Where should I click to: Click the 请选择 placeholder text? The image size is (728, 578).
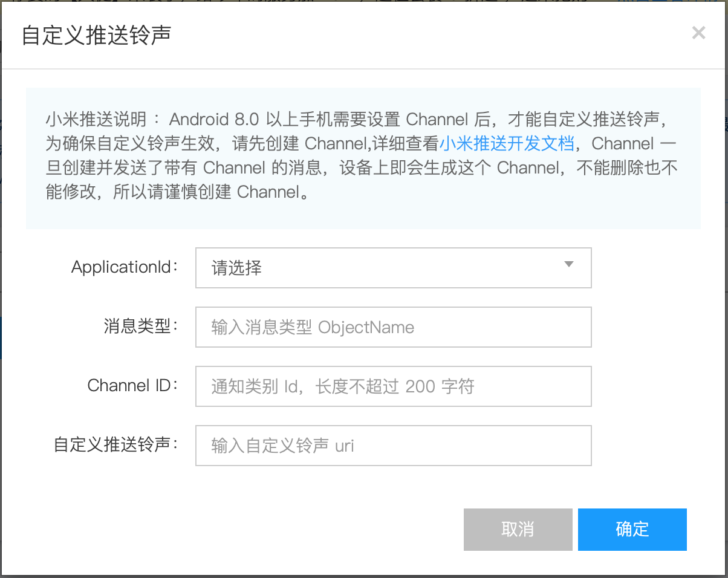(x=236, y=268)
